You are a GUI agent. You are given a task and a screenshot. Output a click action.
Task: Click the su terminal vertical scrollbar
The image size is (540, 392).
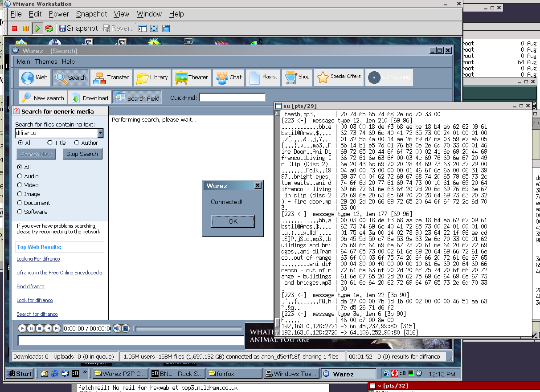(x=277, y=223)
